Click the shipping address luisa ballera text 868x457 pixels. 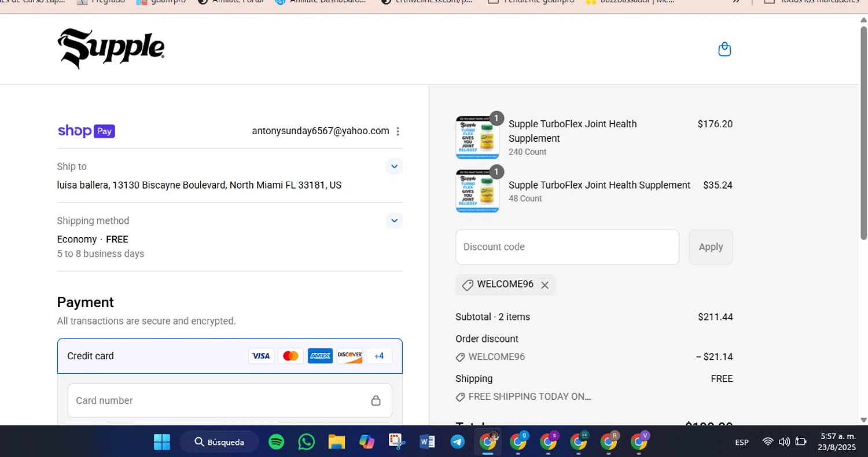click(199, 185)
